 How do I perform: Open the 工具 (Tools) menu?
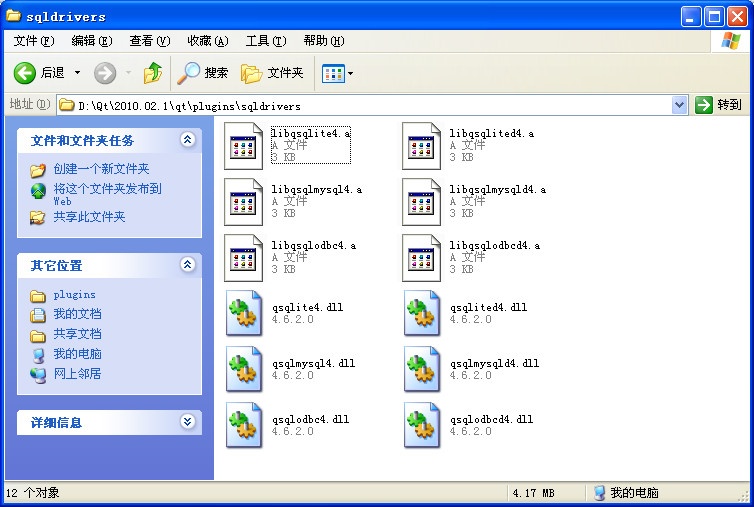point(265,41)
